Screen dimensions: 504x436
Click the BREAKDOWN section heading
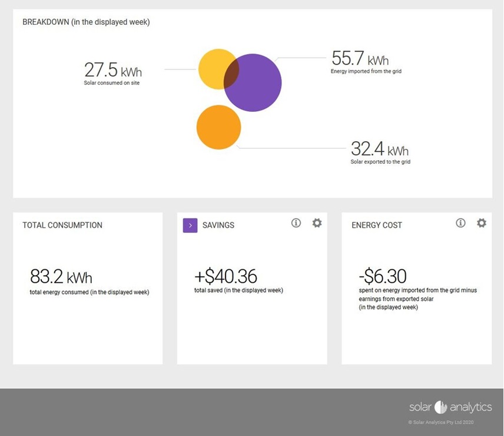coord(86,22)
